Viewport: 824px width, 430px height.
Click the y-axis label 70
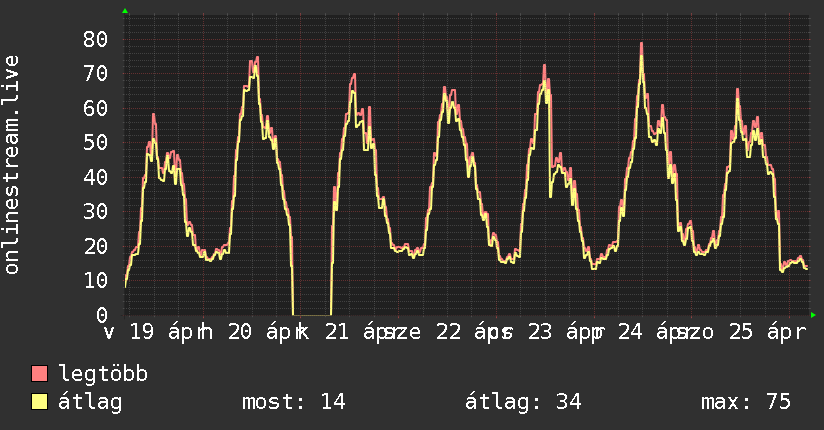click(95, 74)
